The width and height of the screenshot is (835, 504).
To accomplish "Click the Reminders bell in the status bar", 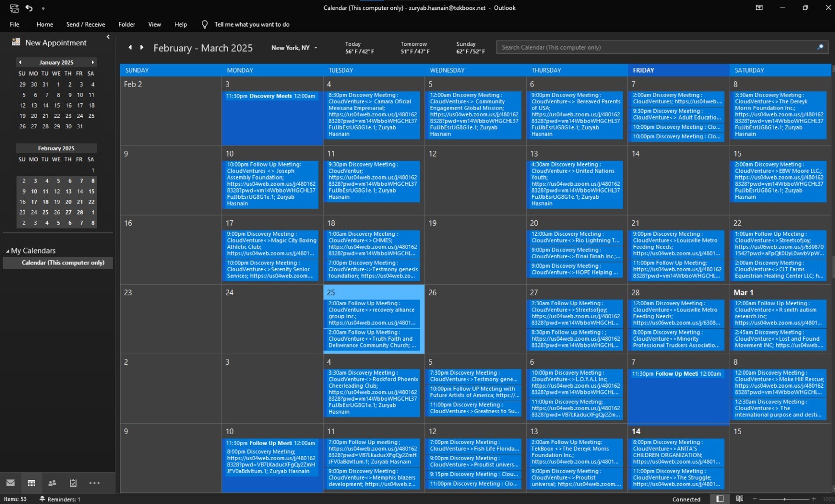I will pyautogui.click(x=42, y=499).
